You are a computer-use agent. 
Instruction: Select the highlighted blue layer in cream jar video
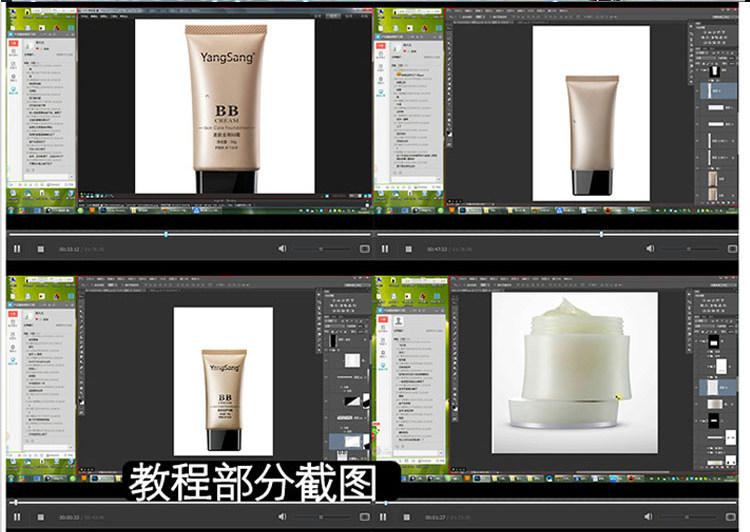coord(718,387)
